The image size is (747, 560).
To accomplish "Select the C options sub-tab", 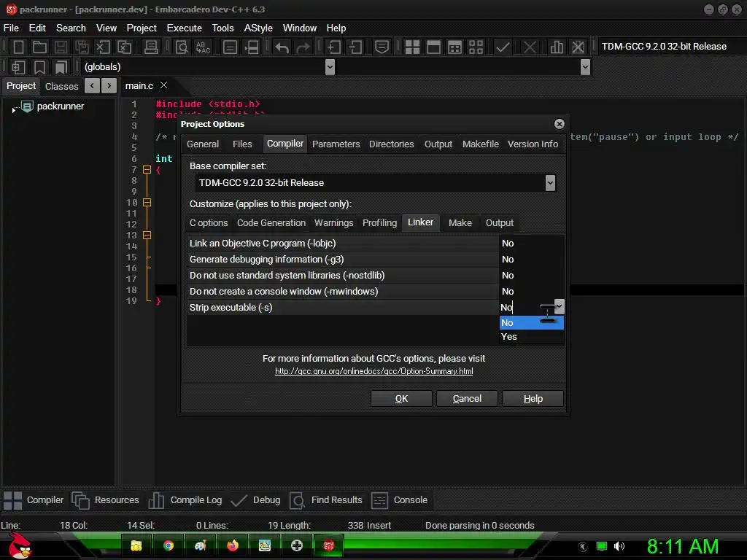I will point(208,223).
